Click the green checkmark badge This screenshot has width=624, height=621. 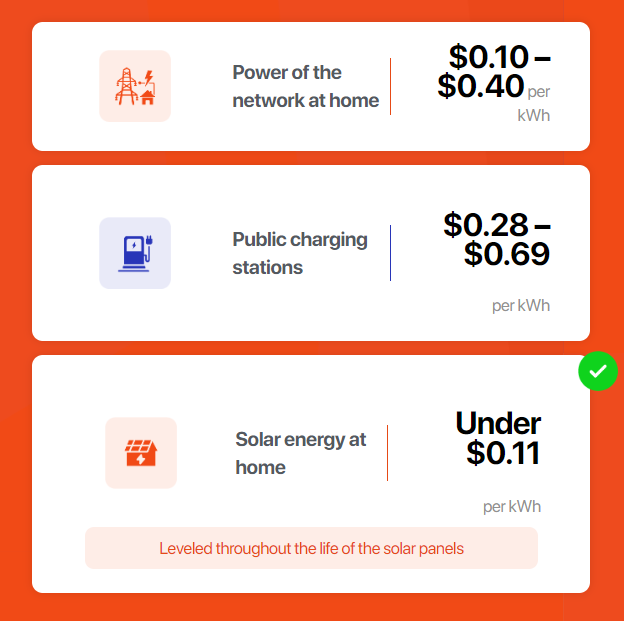click(x=598, y=371)
